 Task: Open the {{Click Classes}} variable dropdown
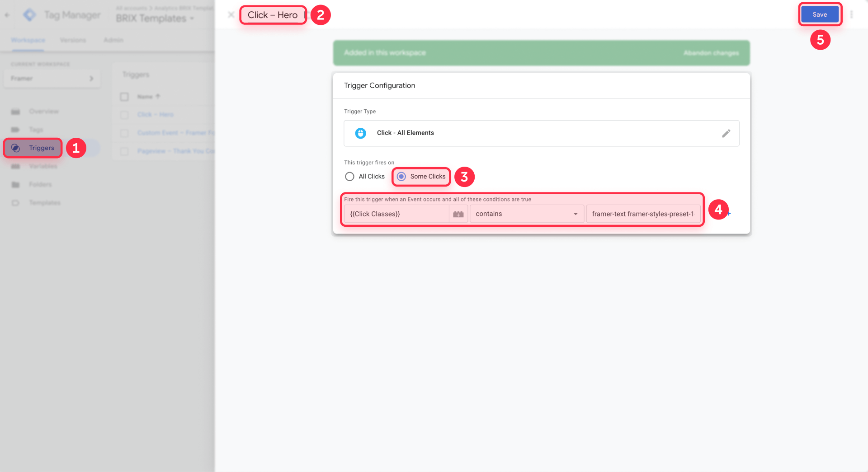[396, 214]
